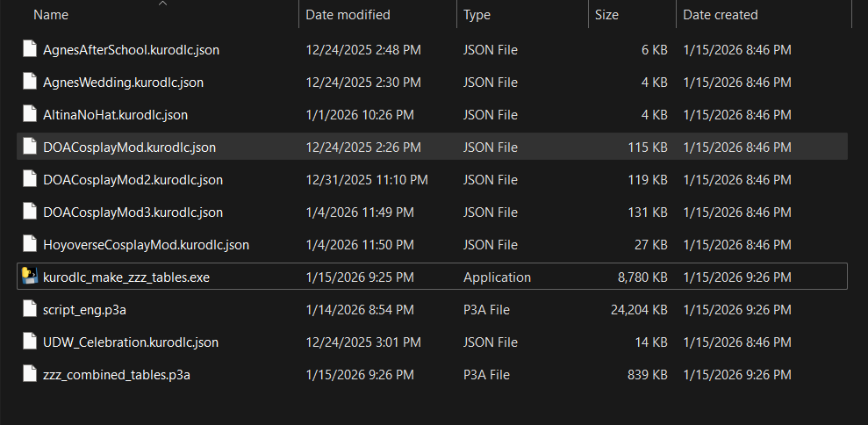Screen dimensions: 868x425
Task: Click the 27 KB size value
Action: click(651, 245)
